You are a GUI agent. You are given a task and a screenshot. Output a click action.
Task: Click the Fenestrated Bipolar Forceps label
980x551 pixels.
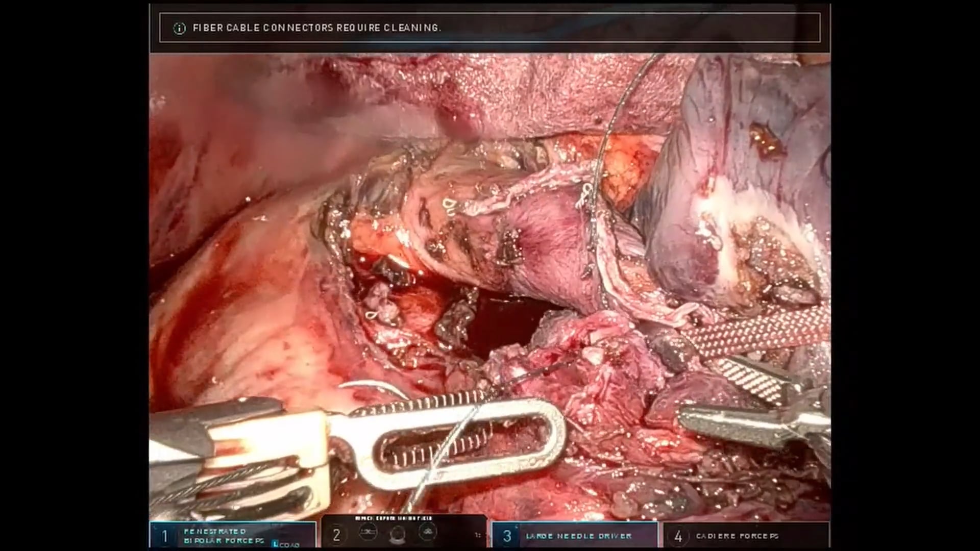coord(224,536)
